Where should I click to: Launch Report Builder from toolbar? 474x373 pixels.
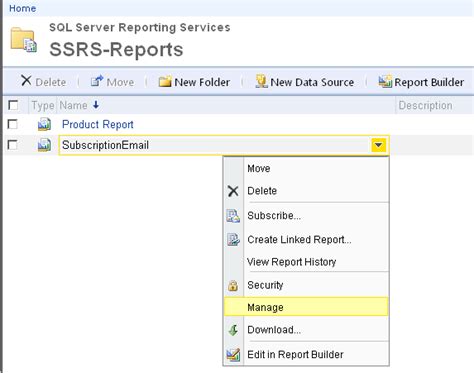tap(421, 82)
